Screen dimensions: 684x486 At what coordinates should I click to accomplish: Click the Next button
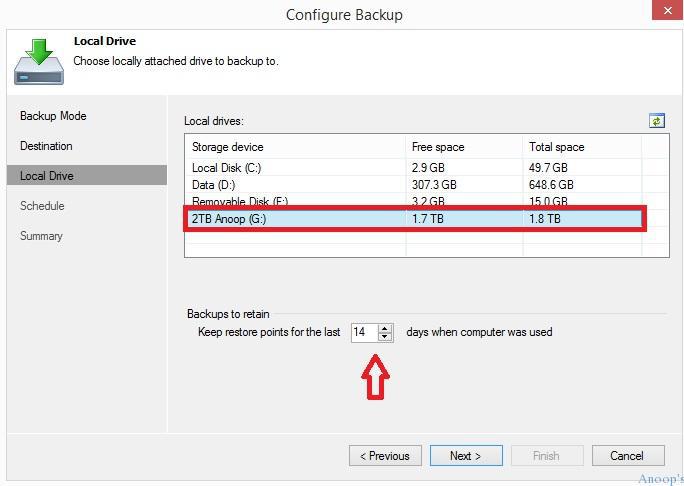[466, 456]
